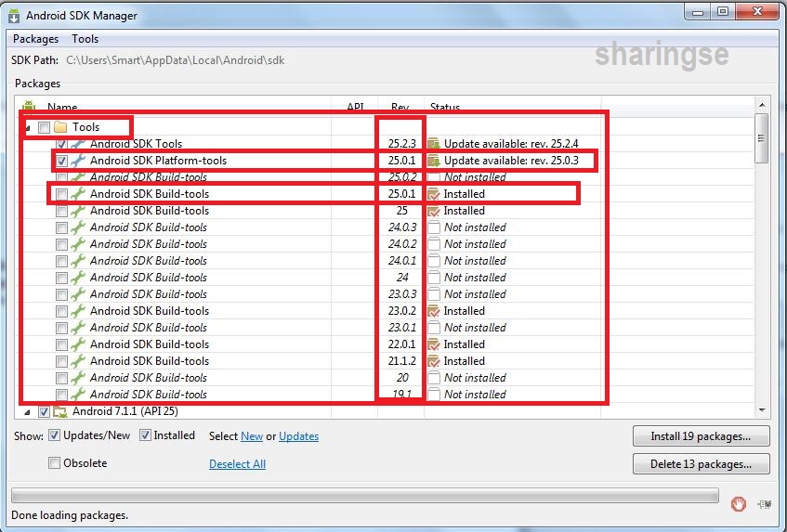This screenshot has height=532, width=787.
Task: Select revision 23.0.3 cell
Action: coord(402,294)
